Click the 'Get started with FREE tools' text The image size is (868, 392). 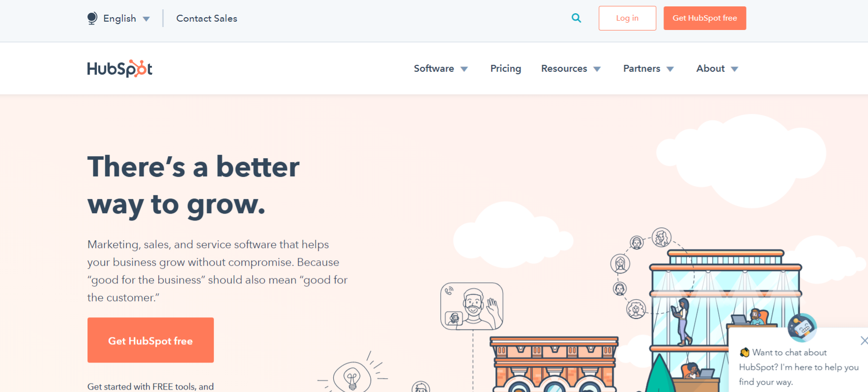pos(150,387)
